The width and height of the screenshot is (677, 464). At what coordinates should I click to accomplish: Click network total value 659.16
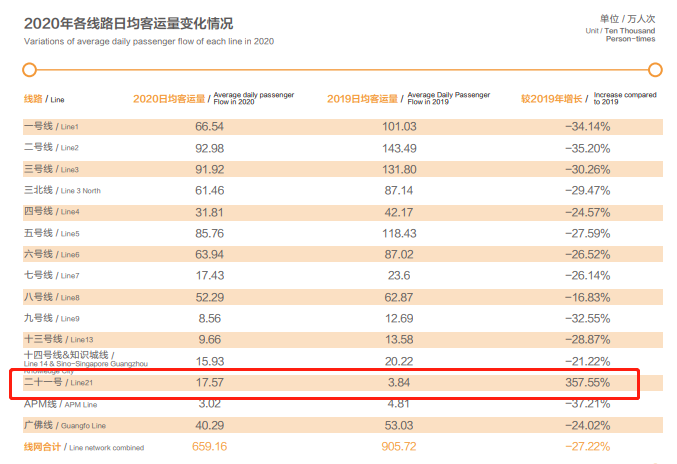[x=209, y=446]
